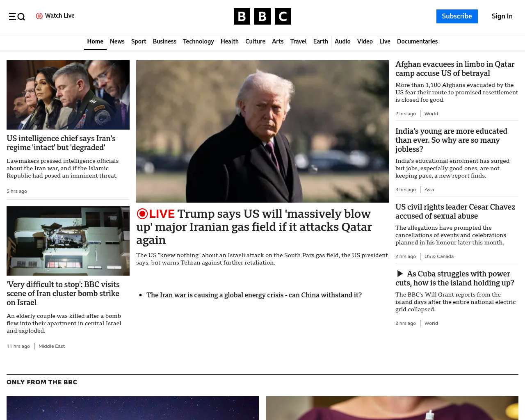
Task: Open the intelligence officials hearing photo
Action: tap(68, 95)
